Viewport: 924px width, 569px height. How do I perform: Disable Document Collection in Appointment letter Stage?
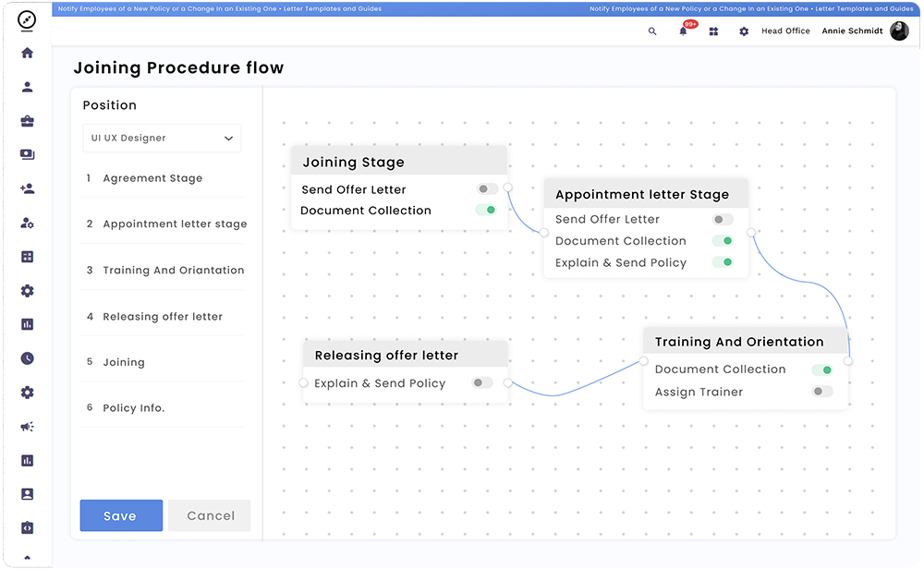(725, 240)
